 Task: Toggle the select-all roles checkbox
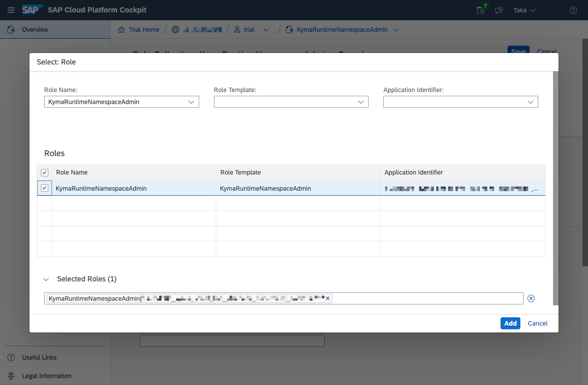click(x=45, y=172)
